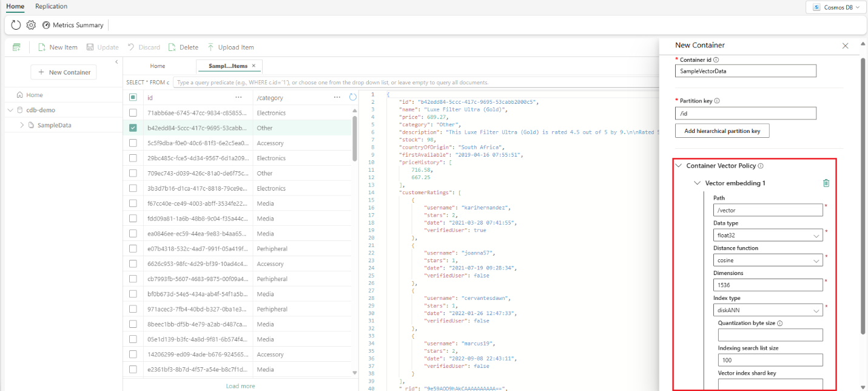This screenshot has width=868, height=391.
Task: Click the refresh icon in top toolbar
Action: 16,25
